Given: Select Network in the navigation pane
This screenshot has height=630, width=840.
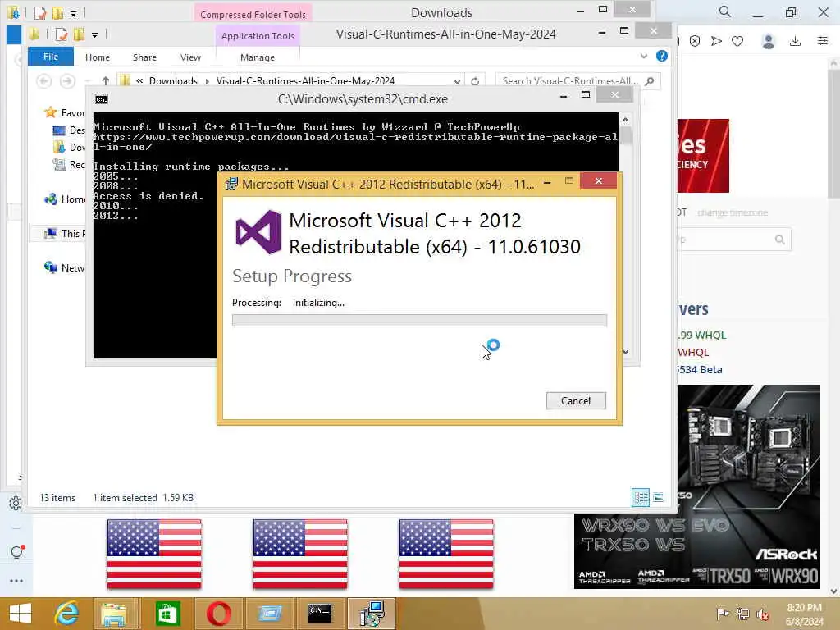Looking at the screenshot, I should click(65, 268).
